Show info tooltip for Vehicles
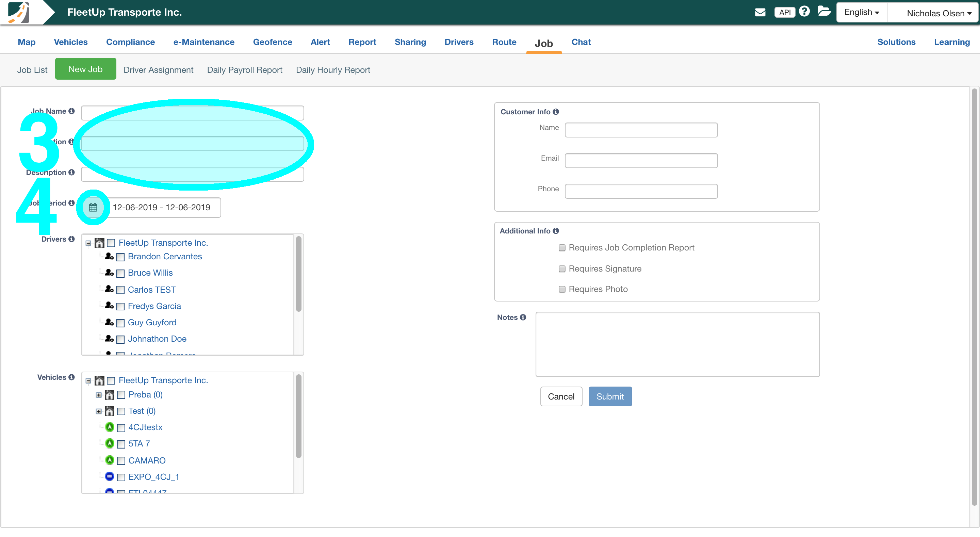Image resolution: width=980 pixels, height=537 pixels. tap(71, 377)
